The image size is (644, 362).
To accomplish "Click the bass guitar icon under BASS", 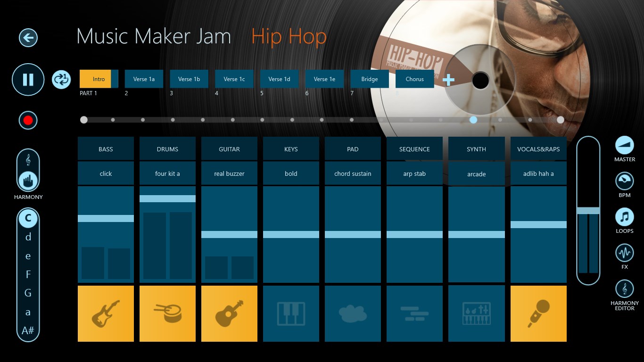I will click(x=106, y=313).
